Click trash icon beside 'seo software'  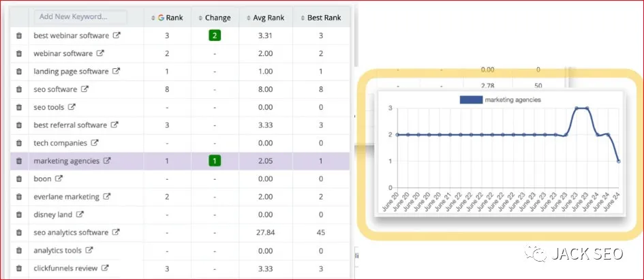coord(19,89)
